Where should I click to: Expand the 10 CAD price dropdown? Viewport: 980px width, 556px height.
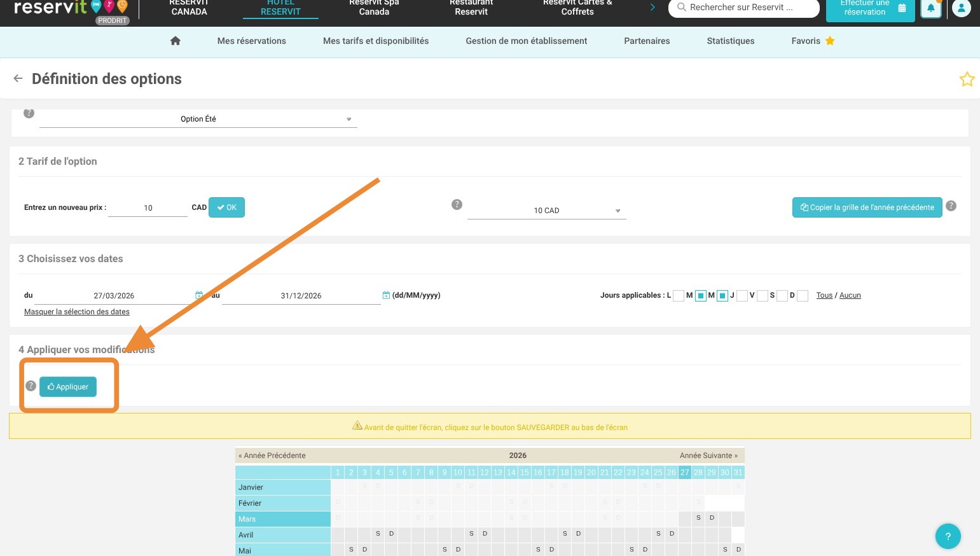click(x=547, y=211)
